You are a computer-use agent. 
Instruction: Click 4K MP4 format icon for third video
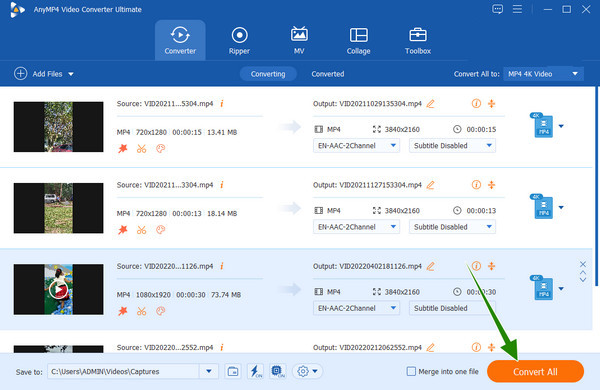coord(542,288)
